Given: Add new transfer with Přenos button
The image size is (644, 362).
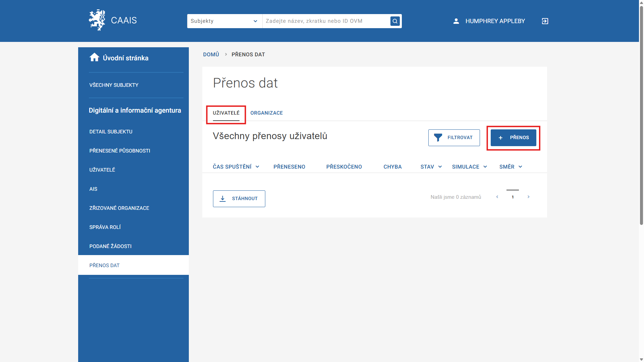Looking at the screenshot, I should (x=513, y=138).
